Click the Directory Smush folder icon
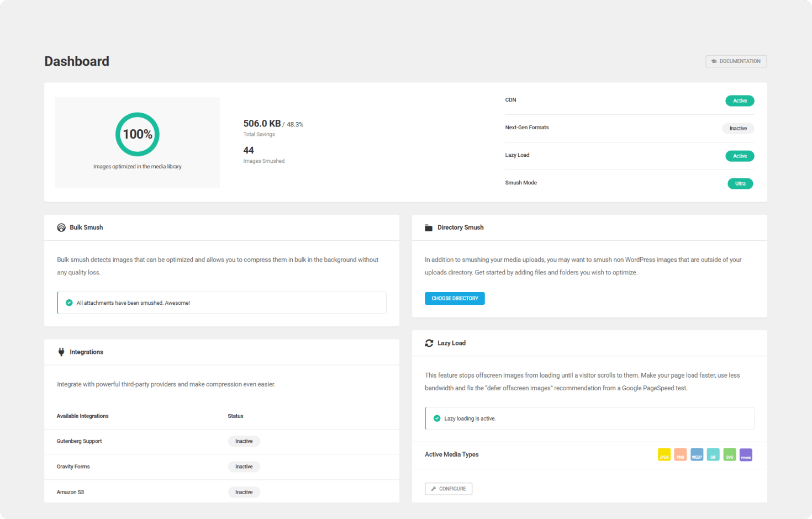The image size is (812, 519). [429, 227]
